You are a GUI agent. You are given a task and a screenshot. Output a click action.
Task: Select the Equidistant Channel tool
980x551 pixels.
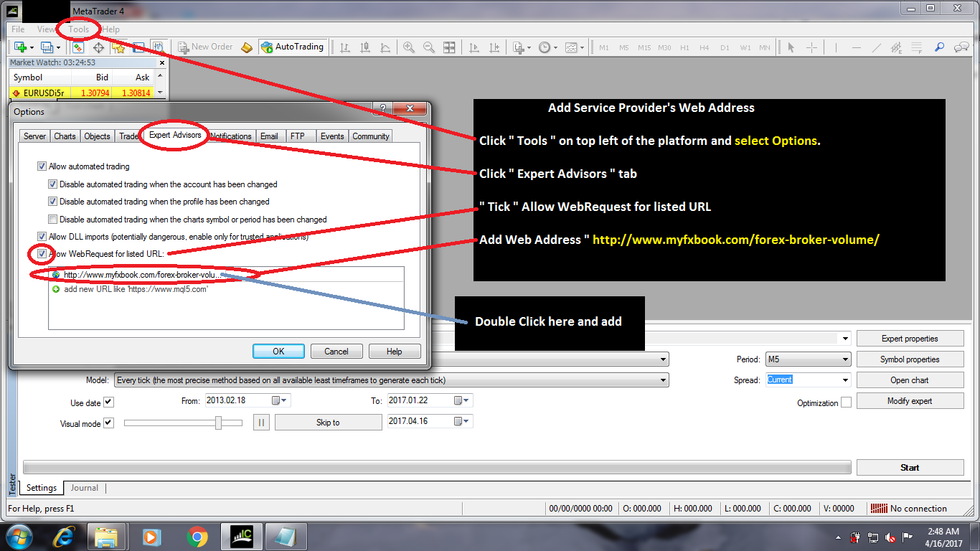coord(896,47)
